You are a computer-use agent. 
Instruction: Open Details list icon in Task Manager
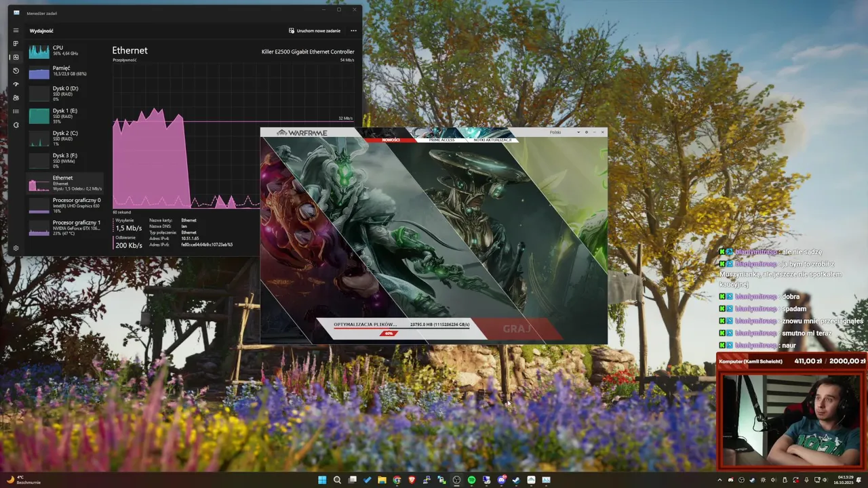point(16,111)
